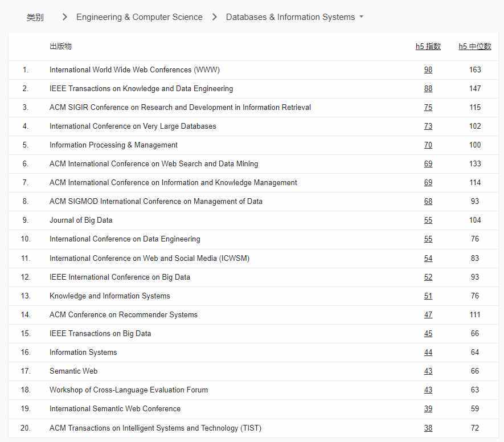Select the 出版物 column header

coord(61,46)
